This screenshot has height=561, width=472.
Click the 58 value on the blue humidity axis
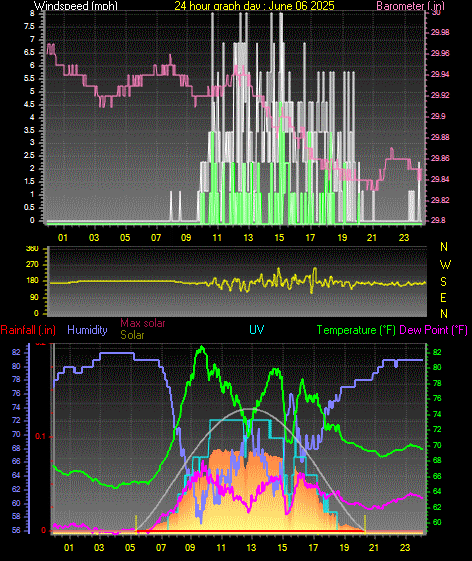[x=16, y=517]
